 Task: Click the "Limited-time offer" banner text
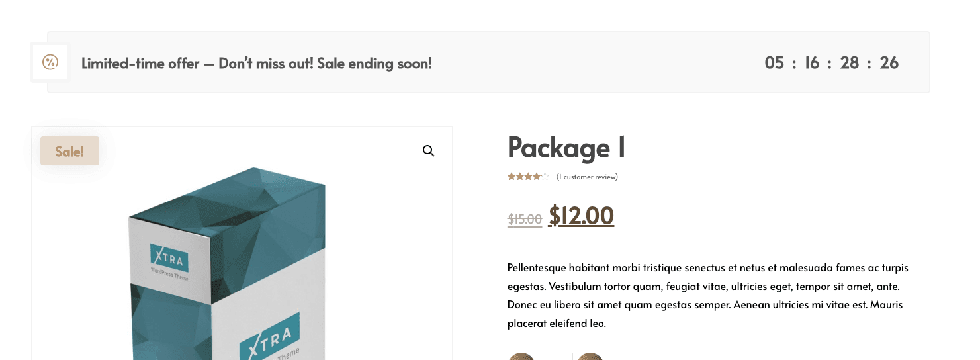click(256, 64)
